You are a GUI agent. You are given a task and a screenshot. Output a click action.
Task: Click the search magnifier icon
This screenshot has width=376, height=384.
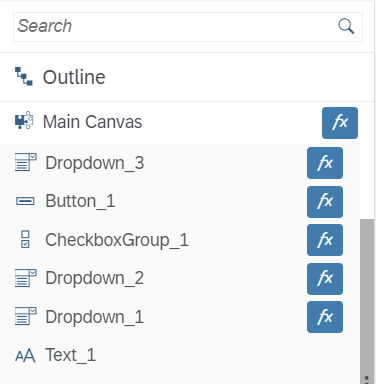pyautogui.click(x=346, y=26)
